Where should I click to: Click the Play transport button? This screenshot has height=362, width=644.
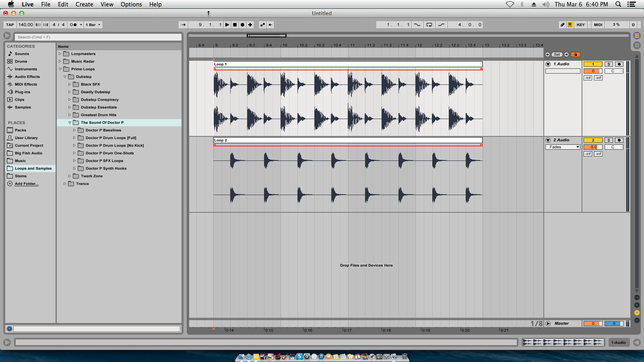tap(227, 25)
